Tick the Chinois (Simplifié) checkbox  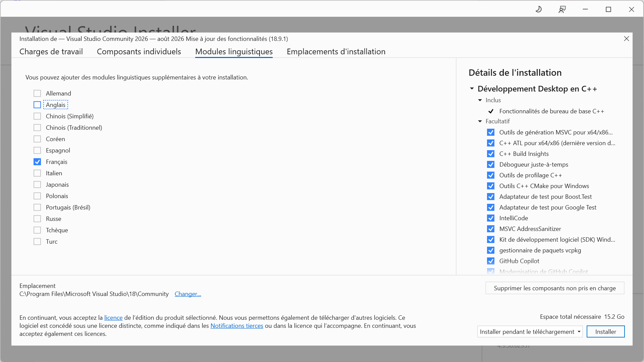pos(37,116)
